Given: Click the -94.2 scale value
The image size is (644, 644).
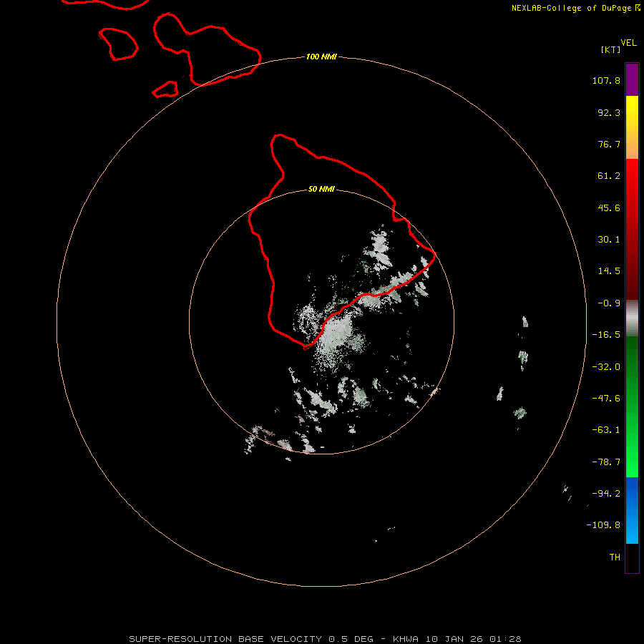Looking at the screenshot, I should click(x=606, y=494).
